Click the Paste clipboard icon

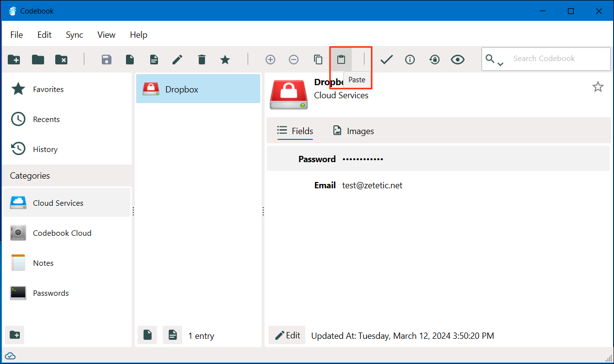tap(341, 60)
